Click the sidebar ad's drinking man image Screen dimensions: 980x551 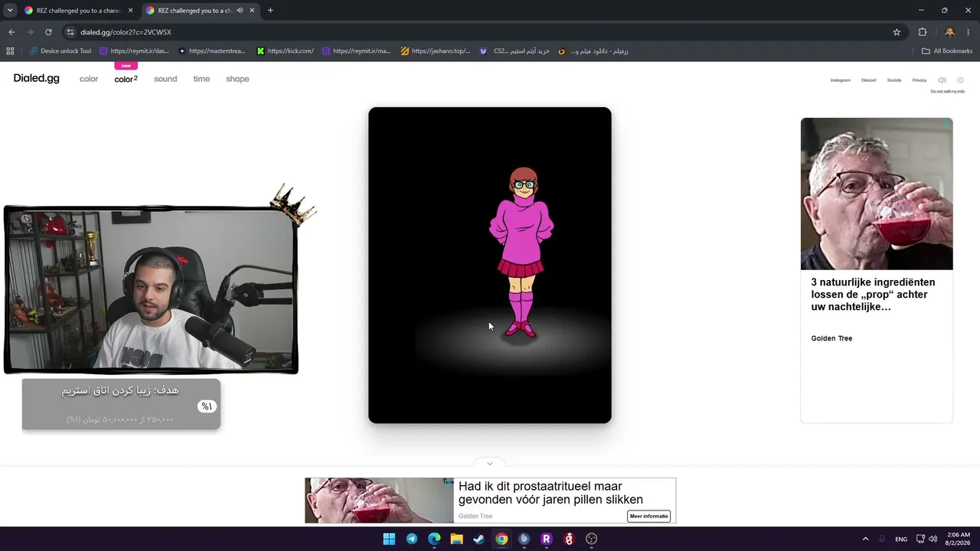coord(877,194)
